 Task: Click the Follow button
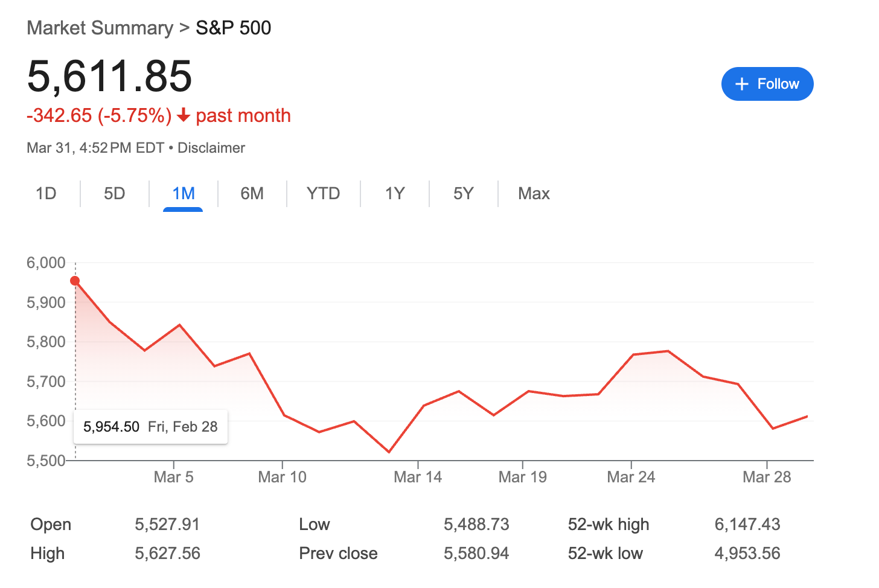click(x=767, y=84)
